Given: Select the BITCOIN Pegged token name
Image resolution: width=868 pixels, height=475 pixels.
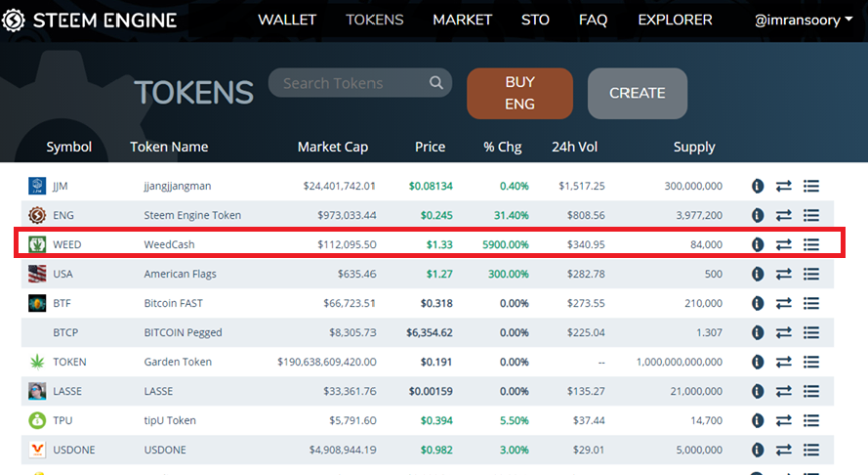Looking at the screenshot, I should click(x=184, y=332).
